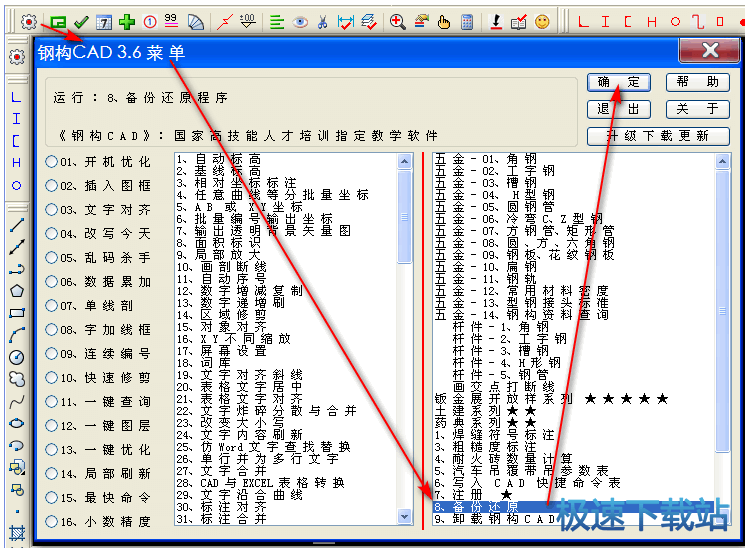Click the 关于 button
Image resolution: width=750 pixels, height=552 pixels.
(x=697, y=109)
